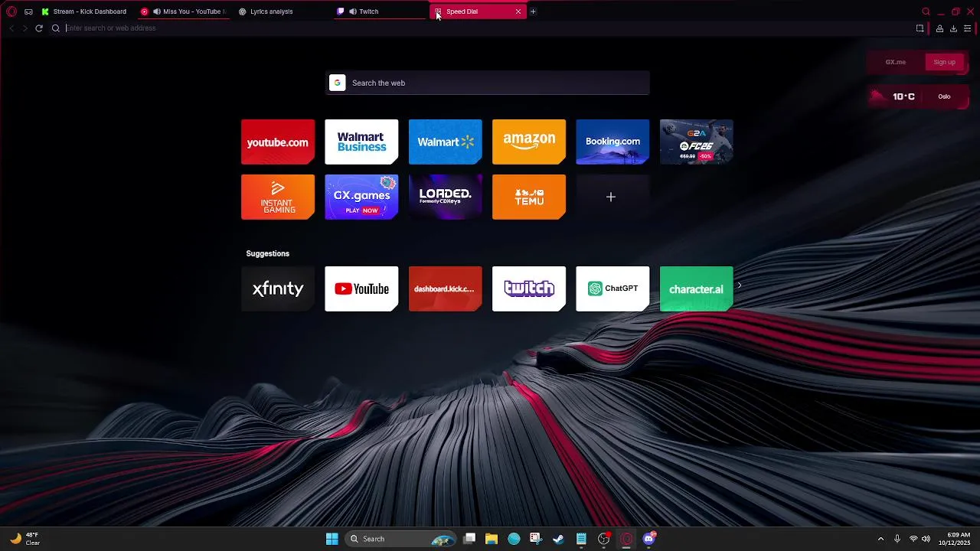980x551 pixels.
Task: Click the Oslo location label
Action: [944, 96]
